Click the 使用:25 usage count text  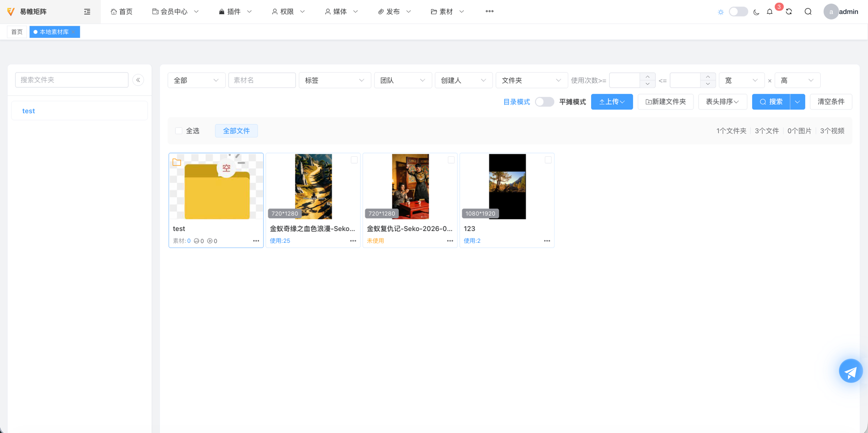(280, 241)
